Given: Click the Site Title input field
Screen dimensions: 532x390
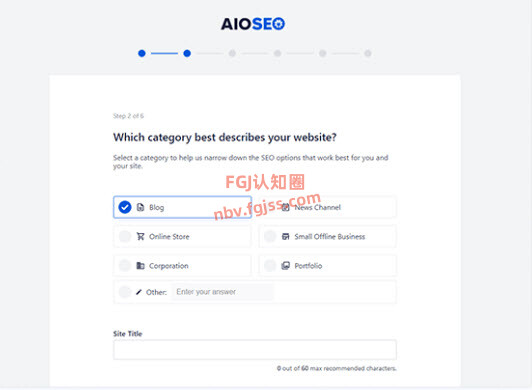Looking at the screenshot, I should (x=255, y=350).
